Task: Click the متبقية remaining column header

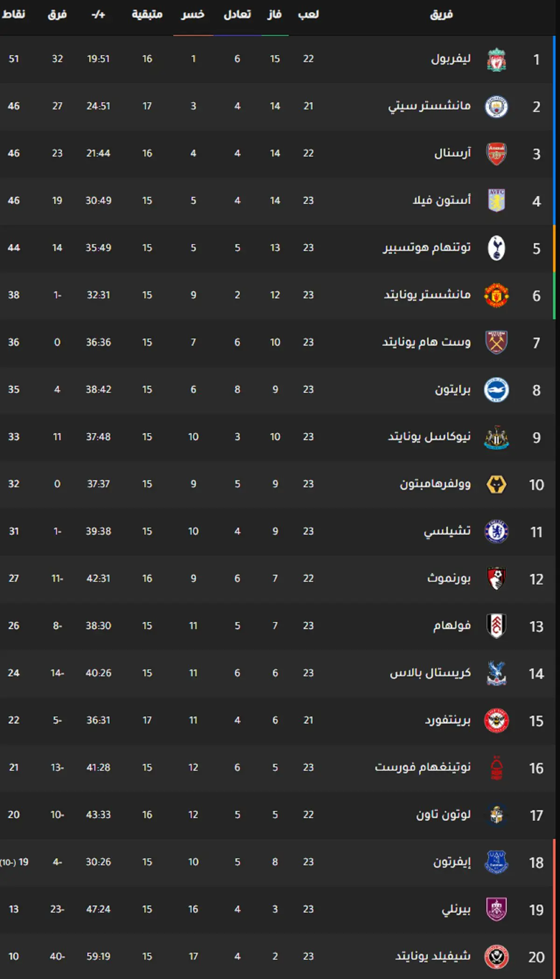Action: pyautogui.click(x=147, y=14)
